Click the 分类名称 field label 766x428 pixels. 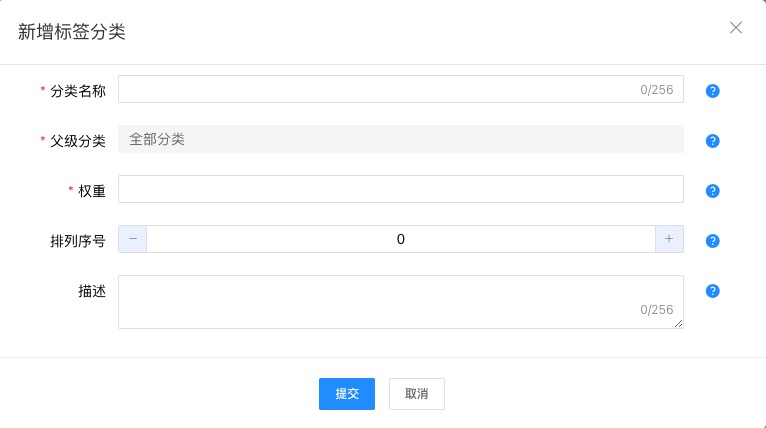coord(78,90)
